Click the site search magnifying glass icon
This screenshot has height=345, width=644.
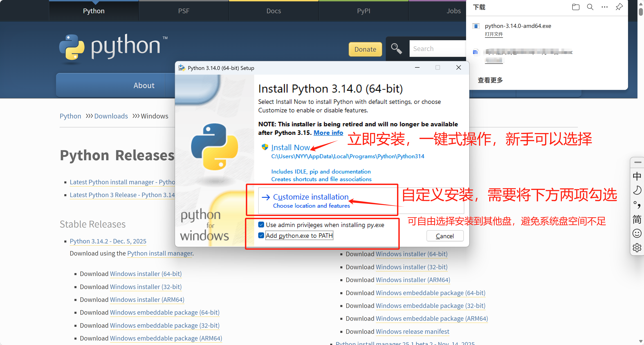(x=396, y=49)
